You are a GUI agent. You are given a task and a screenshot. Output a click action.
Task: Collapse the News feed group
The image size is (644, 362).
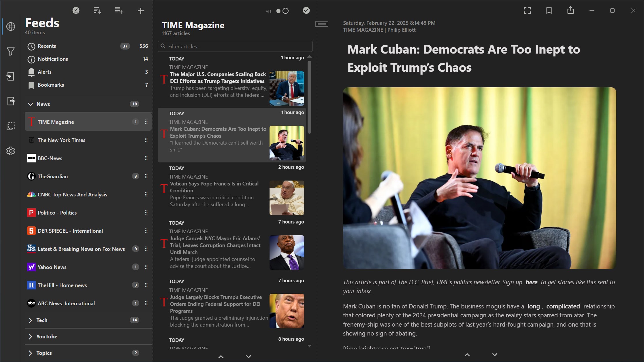tap(31, 104)
